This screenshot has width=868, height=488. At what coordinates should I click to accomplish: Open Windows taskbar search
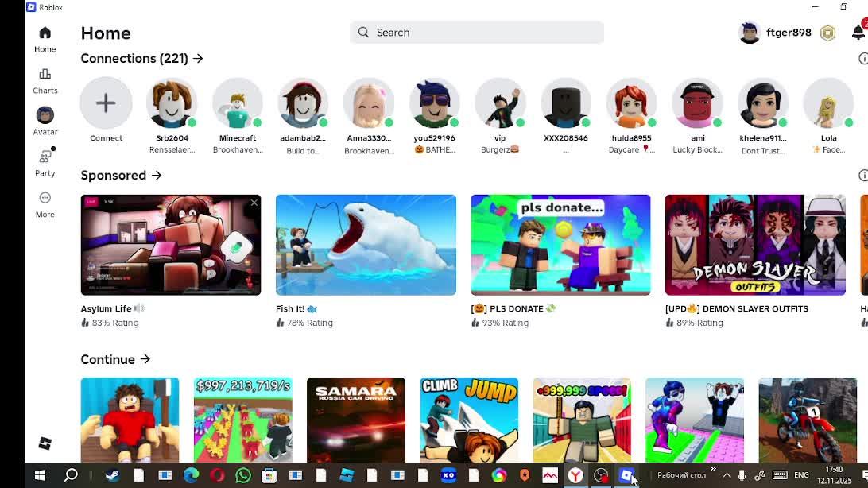tap(70, 475)
